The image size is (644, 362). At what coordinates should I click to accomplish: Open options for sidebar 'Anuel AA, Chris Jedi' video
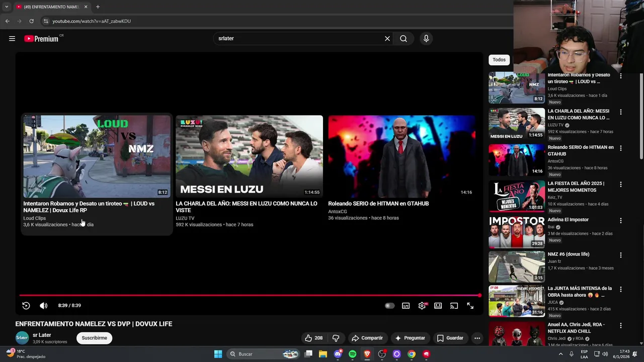click(620, 326)
